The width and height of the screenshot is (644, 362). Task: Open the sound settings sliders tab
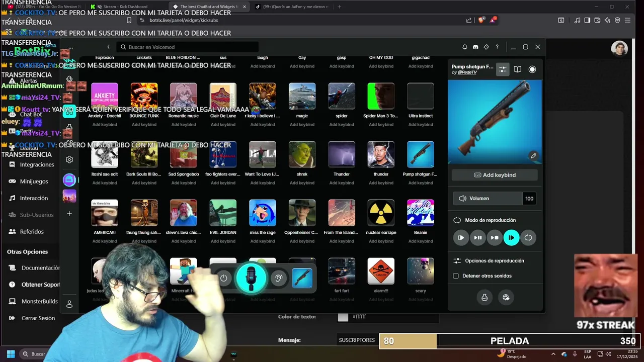[x=503, y=69]
